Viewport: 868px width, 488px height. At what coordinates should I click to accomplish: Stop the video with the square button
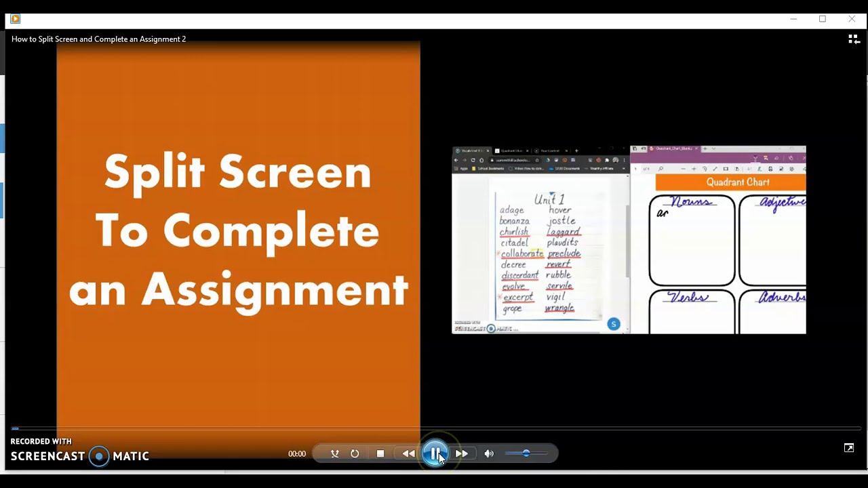[380, 453]
